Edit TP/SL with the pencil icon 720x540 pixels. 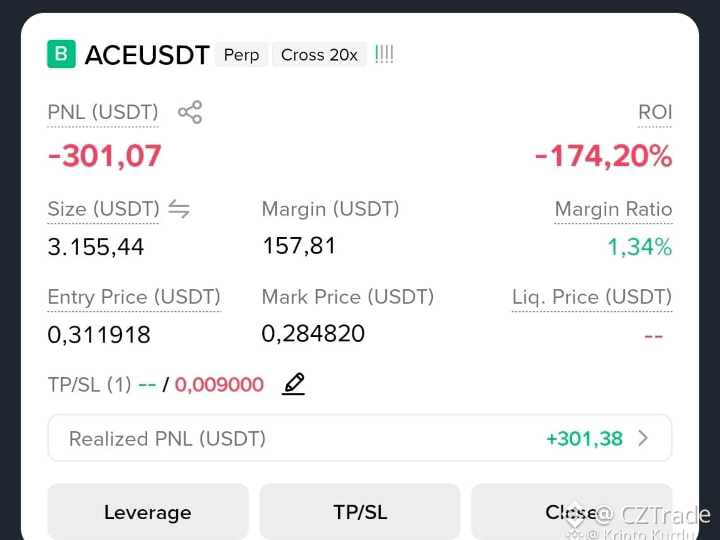click(293, 384)
